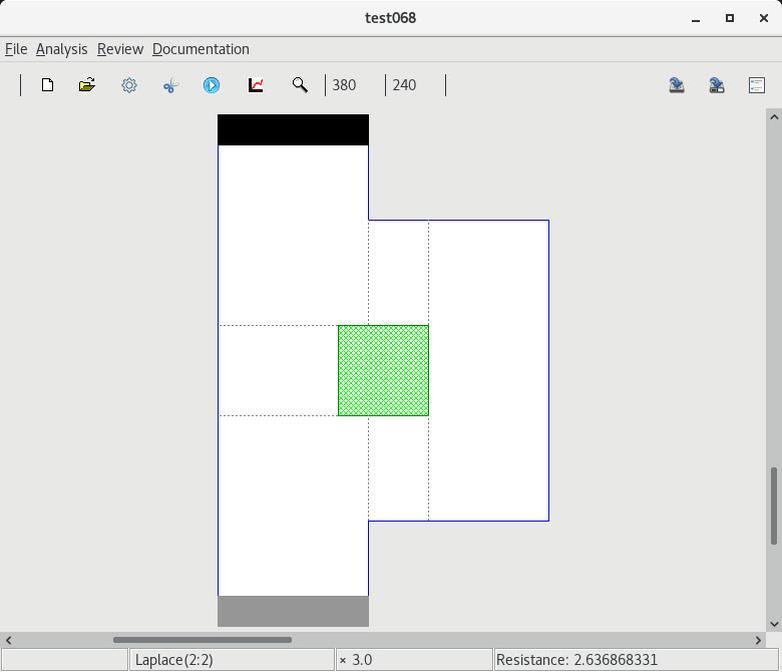Click the gray electrode bar at bottom
Screen dimensions: 782x672
293,611
